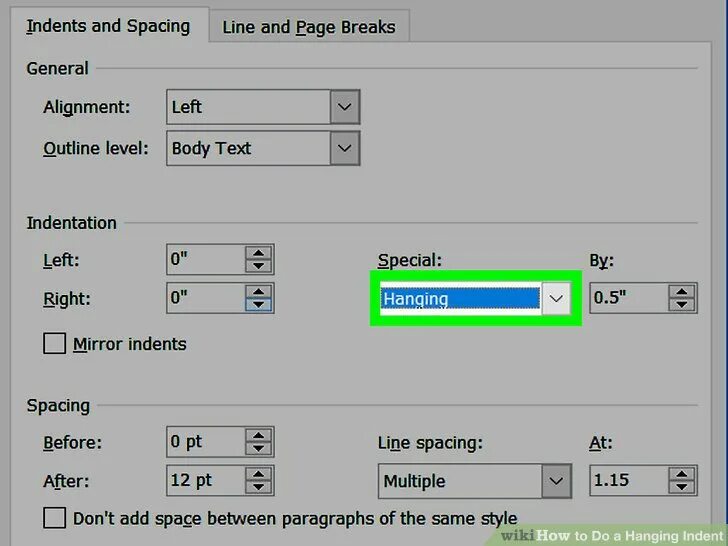Click the Left indentation input field
The height and width of the screenshot is (546, 728).
(206, 260)
